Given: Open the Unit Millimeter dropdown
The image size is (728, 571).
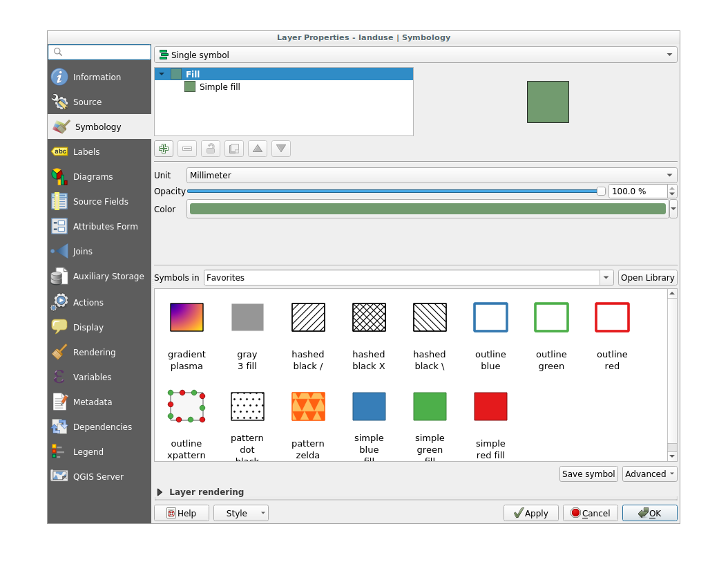Looking at the screenshot, I should pyautogui.click(x=431, y=176).
